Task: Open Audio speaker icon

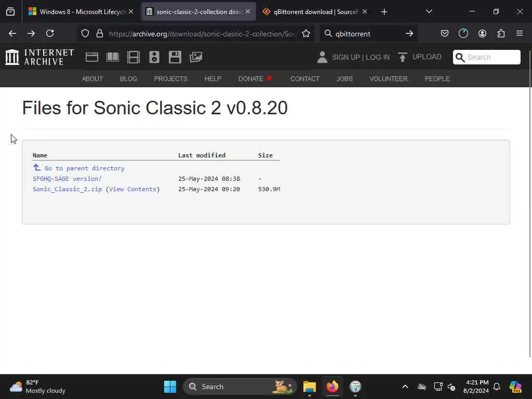Action: (x=154, y=57)
